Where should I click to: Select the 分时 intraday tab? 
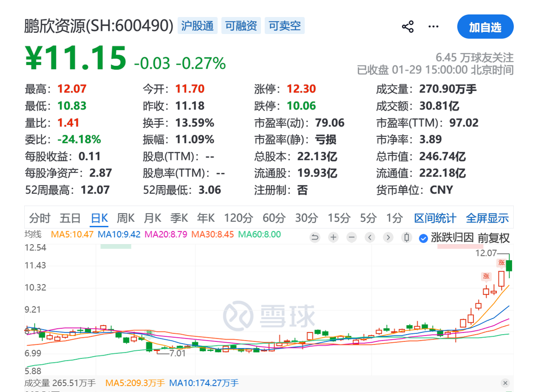click(x=39, y=218)
